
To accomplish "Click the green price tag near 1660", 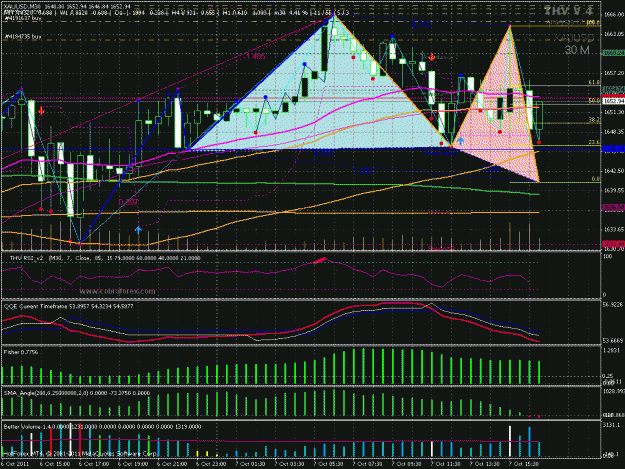I will 614,53.
